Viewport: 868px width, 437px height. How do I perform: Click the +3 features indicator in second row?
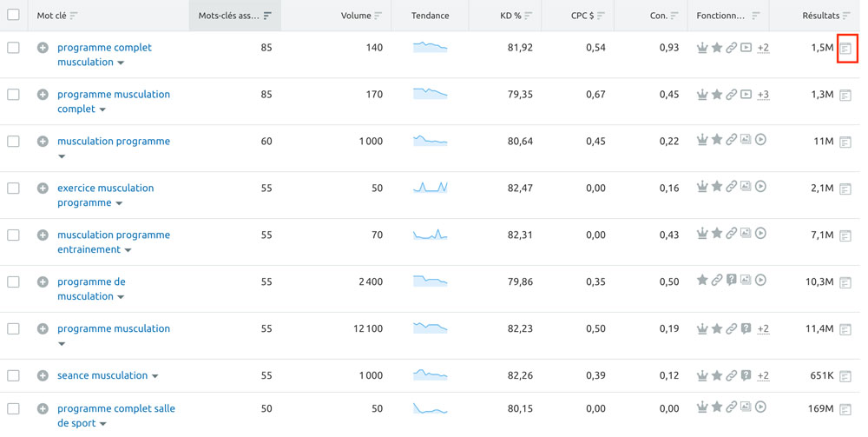coord(763,95)
